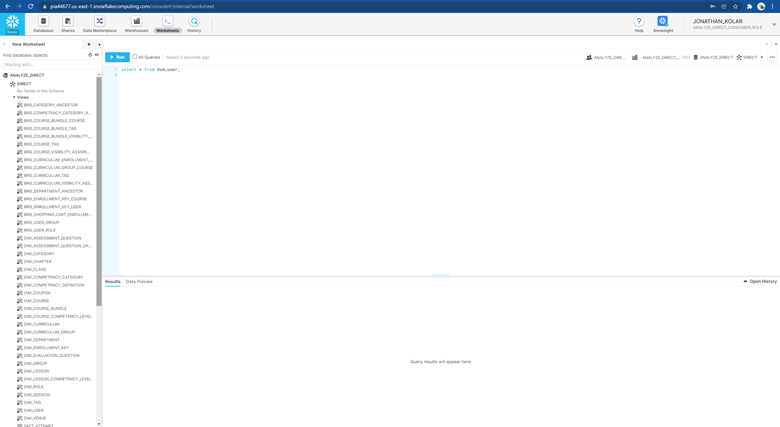
Task: Select BRG_COURSE_TAG view
Action: point(41,144)
